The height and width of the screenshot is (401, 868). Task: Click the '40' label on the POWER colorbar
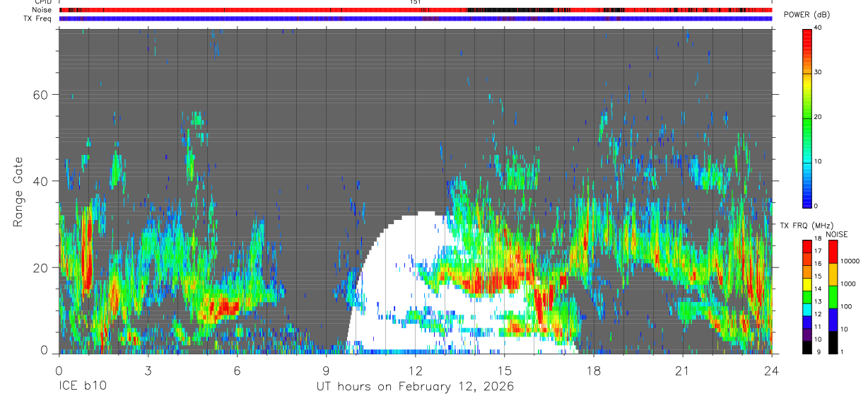(819, 28)
